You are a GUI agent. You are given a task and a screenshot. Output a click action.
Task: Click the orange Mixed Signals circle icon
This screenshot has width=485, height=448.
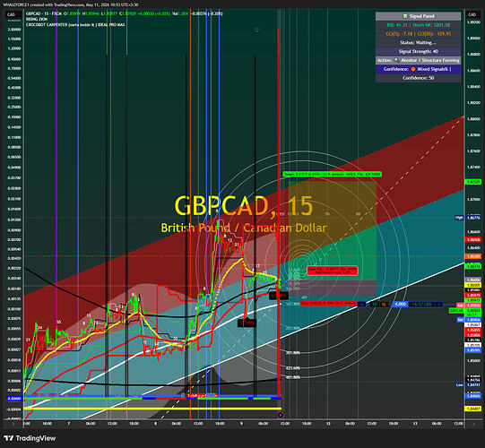click(413, 69)
